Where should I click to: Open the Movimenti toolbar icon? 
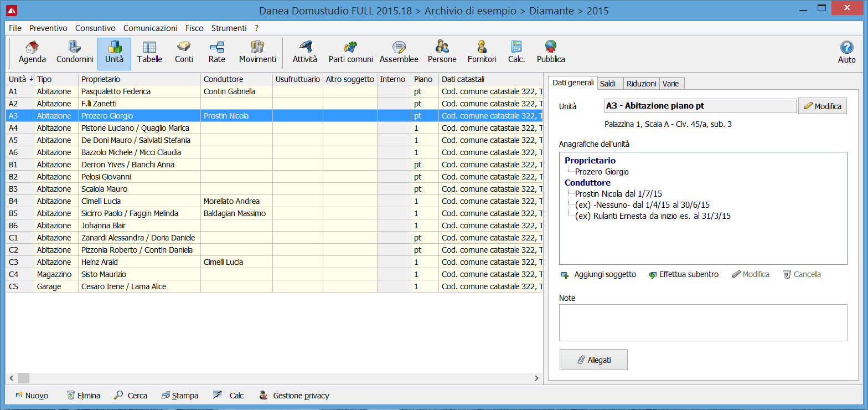(257, 53)
